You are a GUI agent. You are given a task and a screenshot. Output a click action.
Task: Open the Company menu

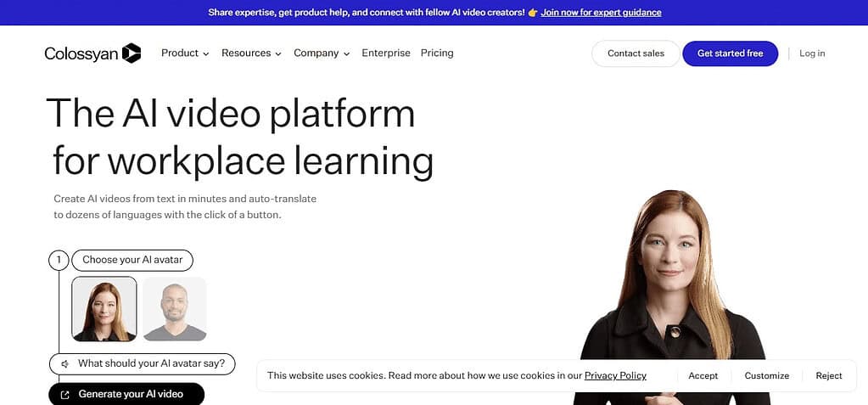pyautogui.click(x=322, y=53)
